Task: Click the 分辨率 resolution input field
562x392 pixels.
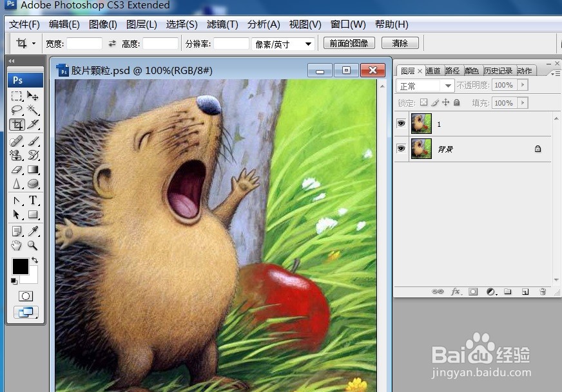Action: pos(231,43)
